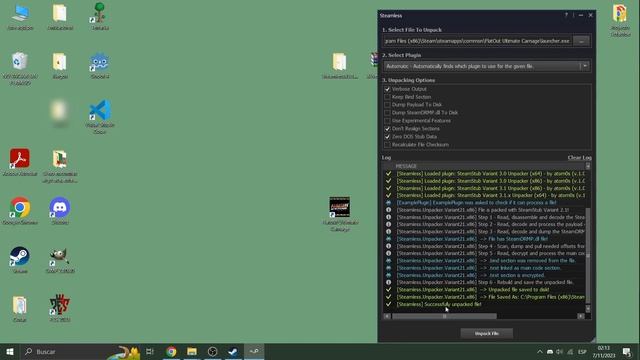
Task: Select the '.text section is encrypted' log row
Action: click(x=484, y=275)
